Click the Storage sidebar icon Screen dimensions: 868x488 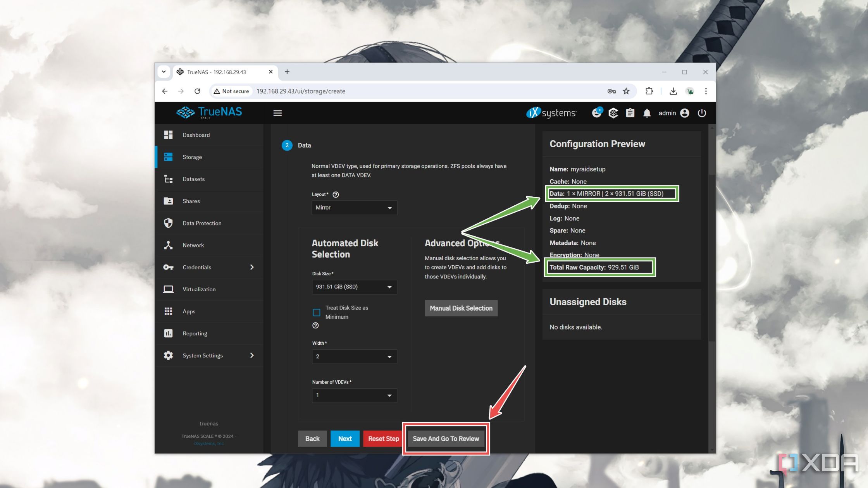click(169, 156)
